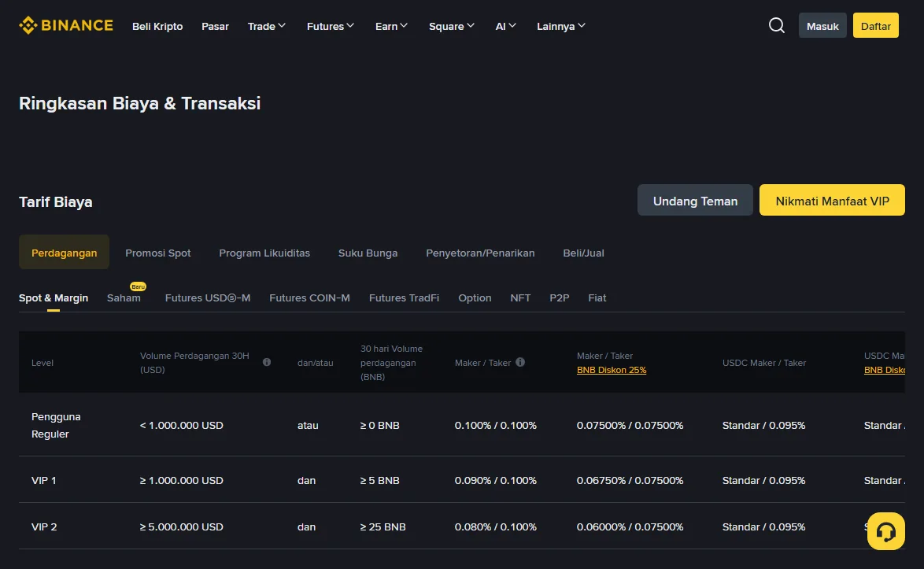Open the search magnifier icon
The height and width of the screenshot is (569, 924).
point(777,25)
